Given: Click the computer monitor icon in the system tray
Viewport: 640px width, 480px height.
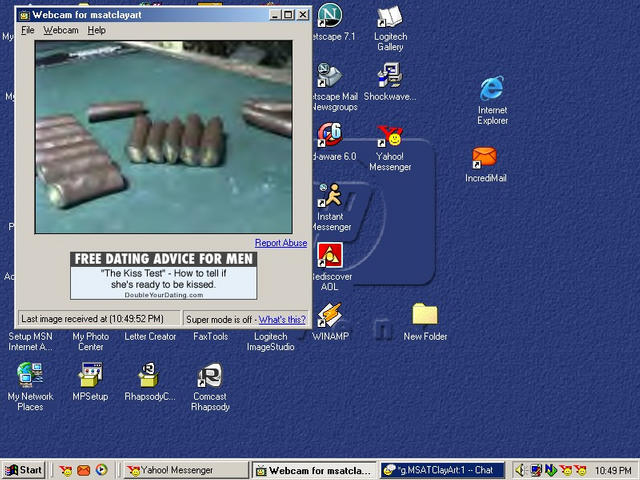Looking at the screenshot, I should (536, 471).
